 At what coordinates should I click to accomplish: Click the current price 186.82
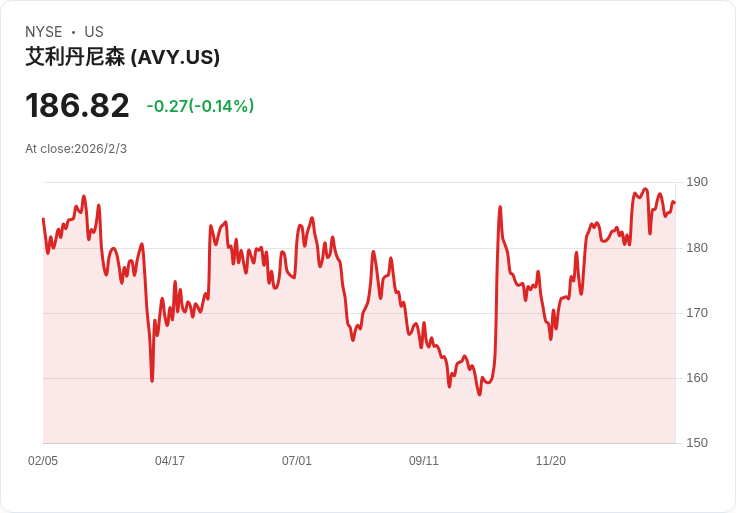tap(77, 105)
